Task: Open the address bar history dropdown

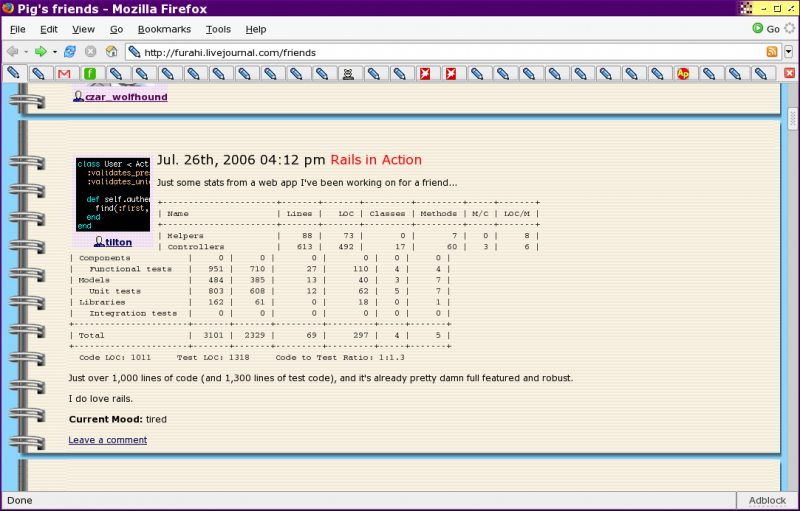Action: click(788, 51)
